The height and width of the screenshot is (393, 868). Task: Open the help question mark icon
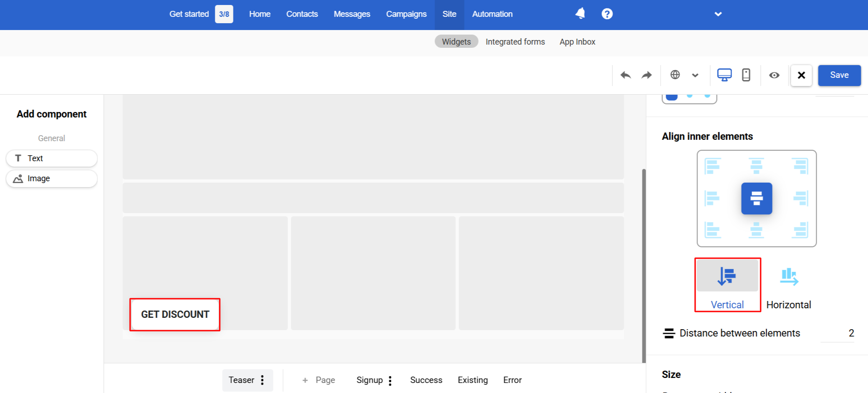tap(607, 14)
